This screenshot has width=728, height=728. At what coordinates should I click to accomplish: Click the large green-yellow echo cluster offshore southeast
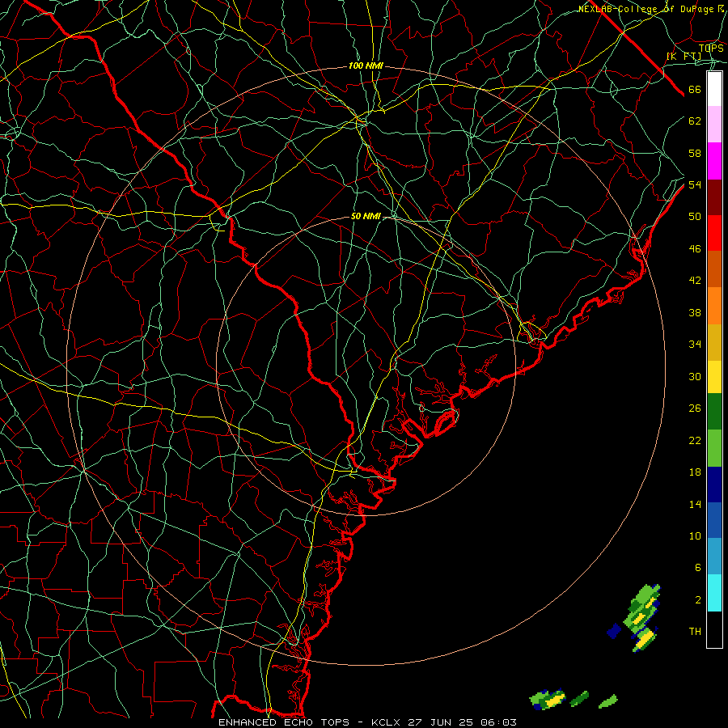(x=641, y=617)
